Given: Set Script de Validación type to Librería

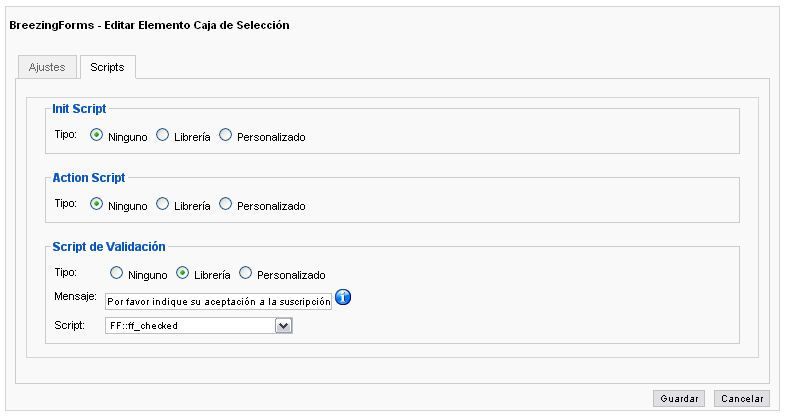Looking at the screenshot, I should (182, 273).
